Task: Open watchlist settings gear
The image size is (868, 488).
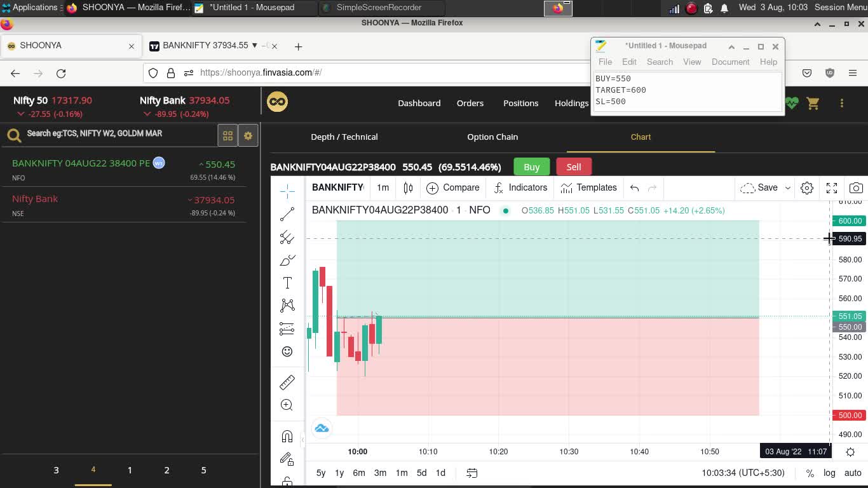Action: (248, 135)
